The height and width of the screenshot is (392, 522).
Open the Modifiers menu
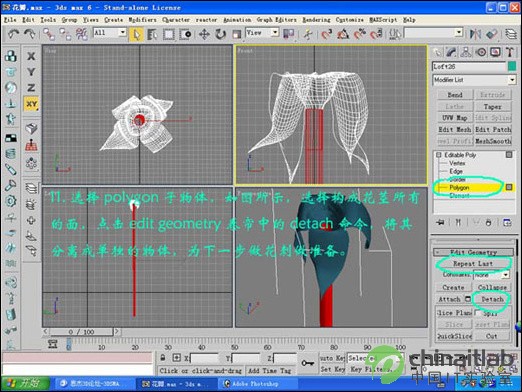[x=142, y=20]
